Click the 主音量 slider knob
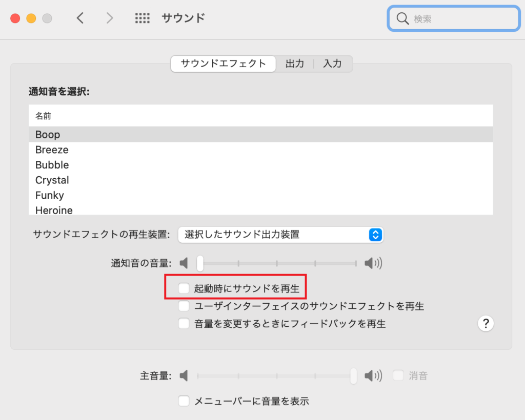 coord(353,375)
